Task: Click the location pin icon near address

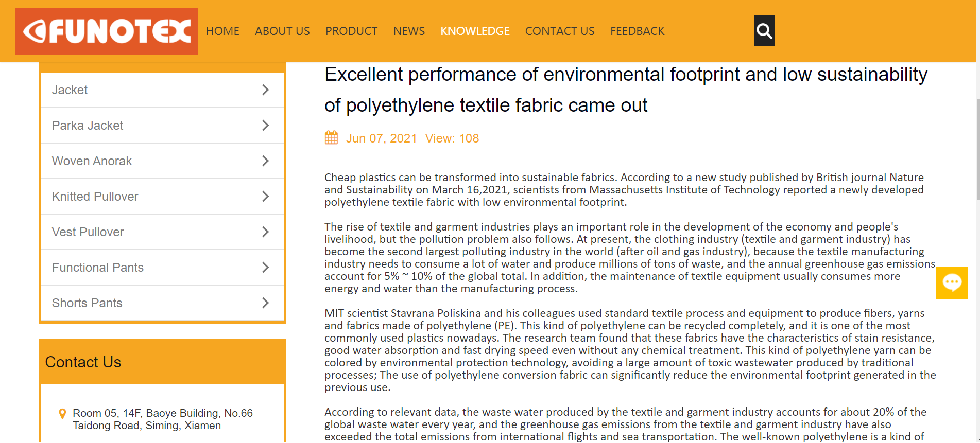Action: (62, 414)
